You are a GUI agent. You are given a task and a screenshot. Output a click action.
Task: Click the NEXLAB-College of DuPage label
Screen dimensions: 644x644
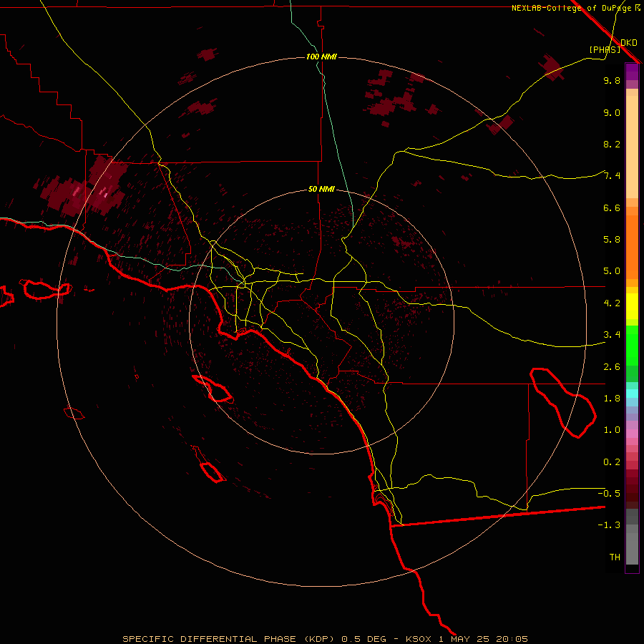pos(571,8)
